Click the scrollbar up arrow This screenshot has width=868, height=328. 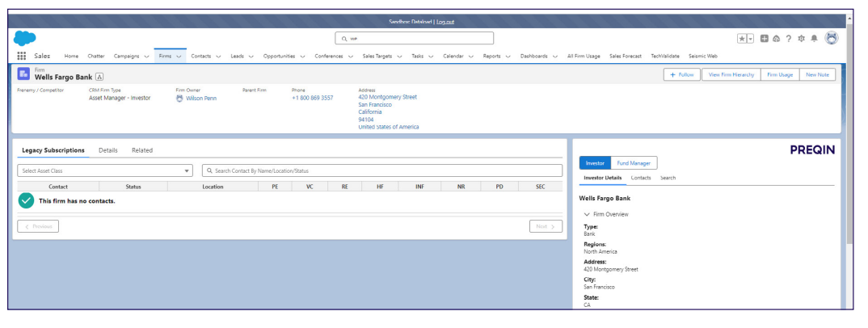[849, 19]
